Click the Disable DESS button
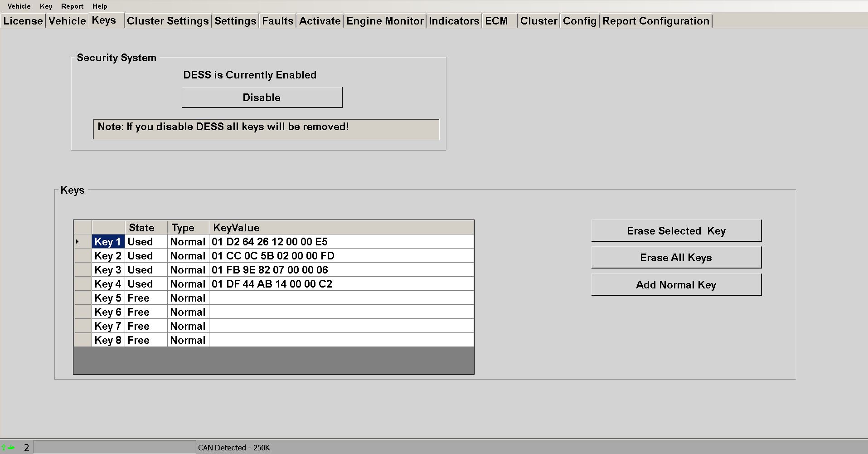 [262, 98]
